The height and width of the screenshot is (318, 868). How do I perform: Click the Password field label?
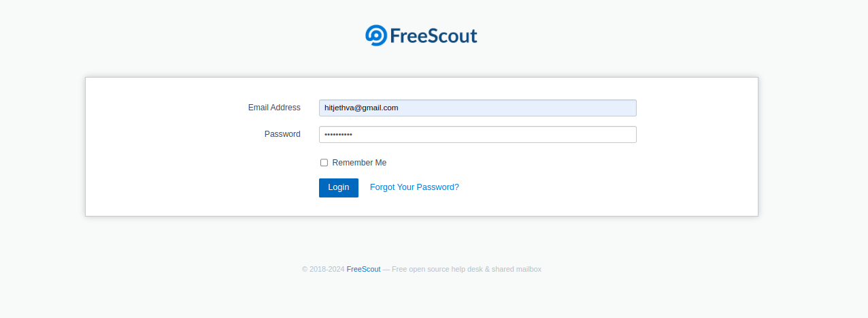282,134
